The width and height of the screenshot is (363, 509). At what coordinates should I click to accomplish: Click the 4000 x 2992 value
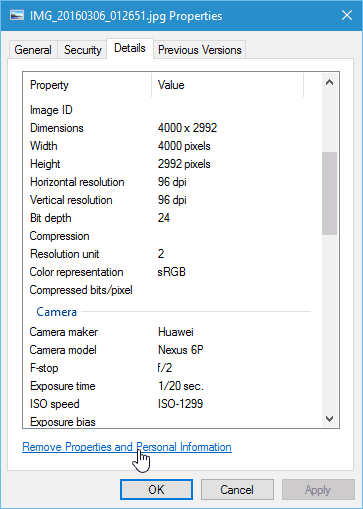pos(187,128)
